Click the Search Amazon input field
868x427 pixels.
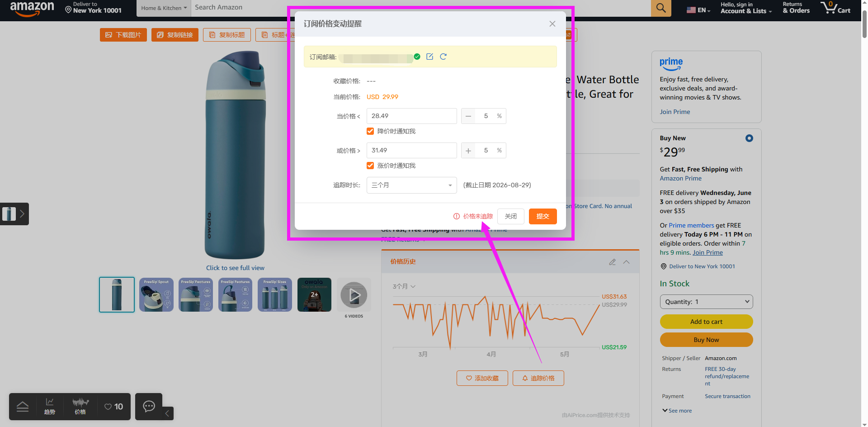coord(420,8)
